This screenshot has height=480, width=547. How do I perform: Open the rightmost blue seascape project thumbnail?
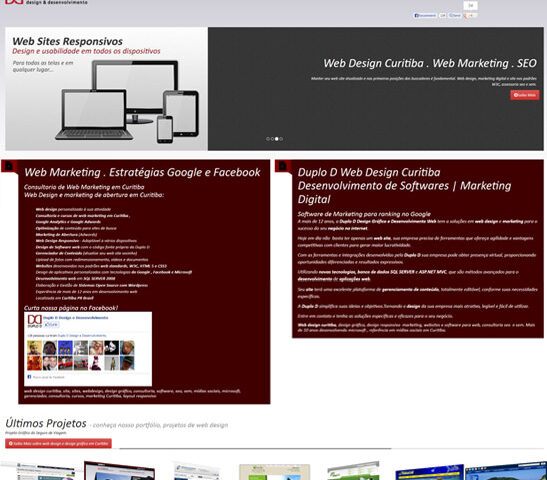coord(506,471)
